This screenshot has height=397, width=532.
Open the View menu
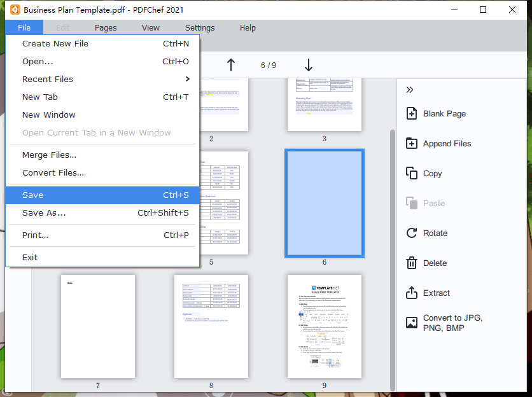coord(151,27)
